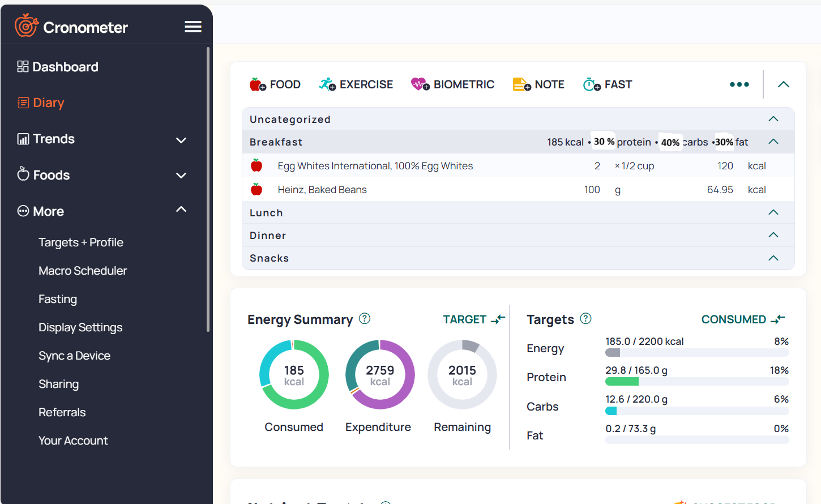Start a FAST entry

608,84
